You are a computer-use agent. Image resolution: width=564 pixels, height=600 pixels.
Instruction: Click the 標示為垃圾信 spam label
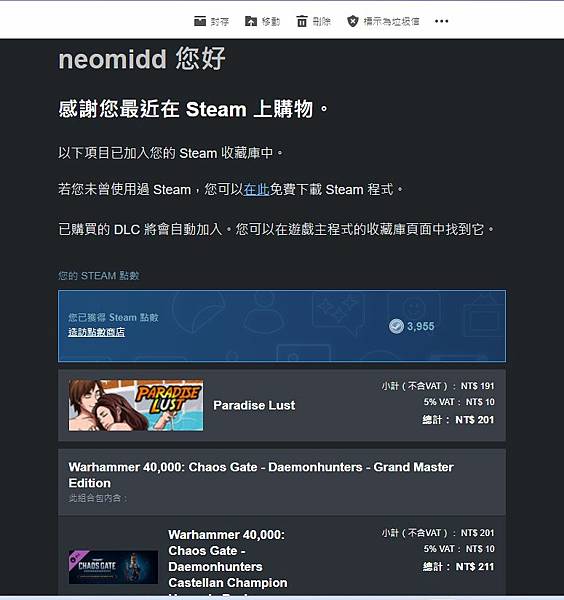(391, 21)
